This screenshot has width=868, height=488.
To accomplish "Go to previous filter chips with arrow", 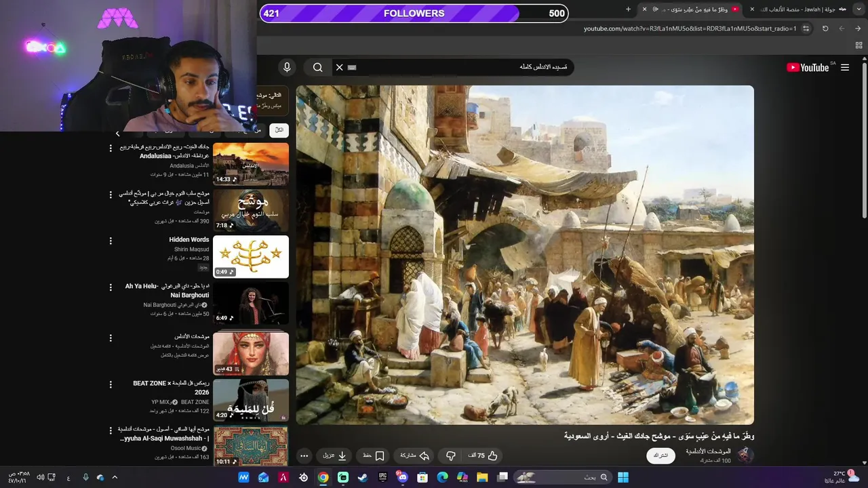I will click(x=117, y=134).
